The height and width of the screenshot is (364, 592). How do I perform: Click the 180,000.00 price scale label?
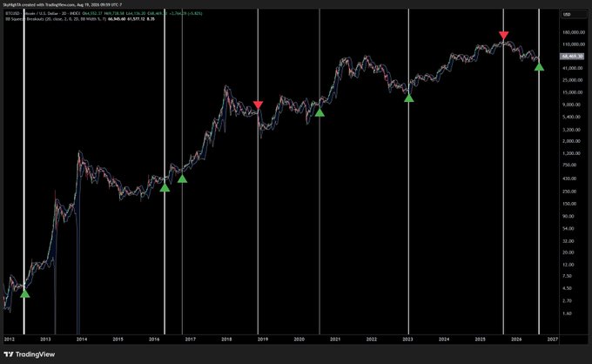tap(574, 32)
